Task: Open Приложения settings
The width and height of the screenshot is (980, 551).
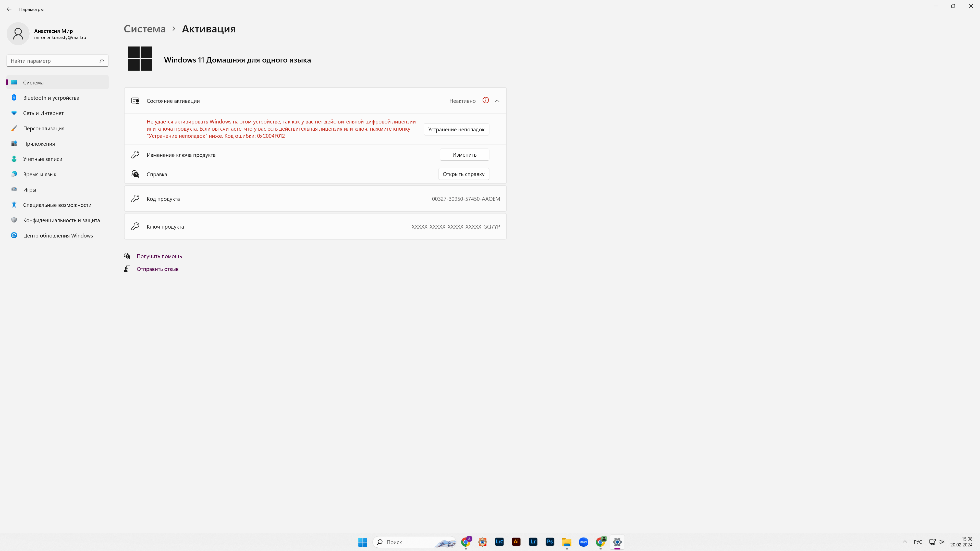Action: coord(57,144)
